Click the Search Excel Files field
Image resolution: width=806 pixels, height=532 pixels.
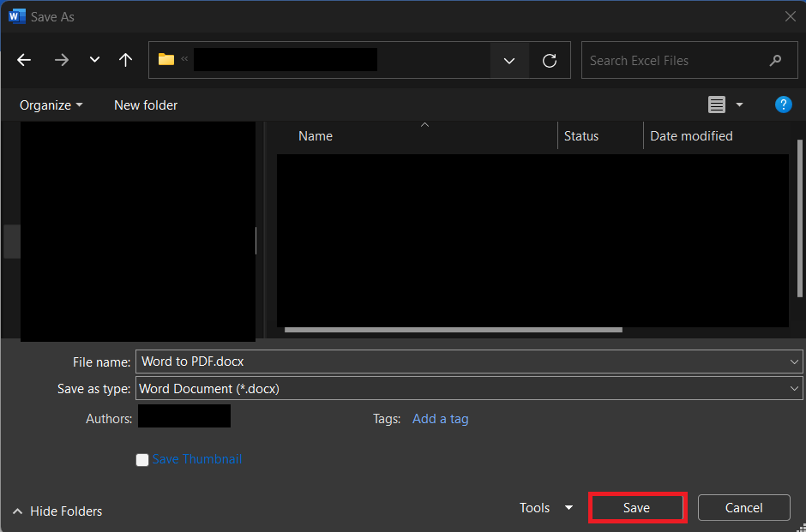(x=689, y=61)
